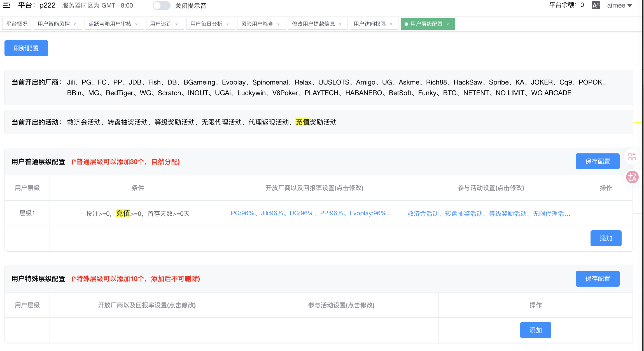Viewport: 644px width, 351px height.
Task: Open the floating grid widget icon
Action: [x=632, y=156]
